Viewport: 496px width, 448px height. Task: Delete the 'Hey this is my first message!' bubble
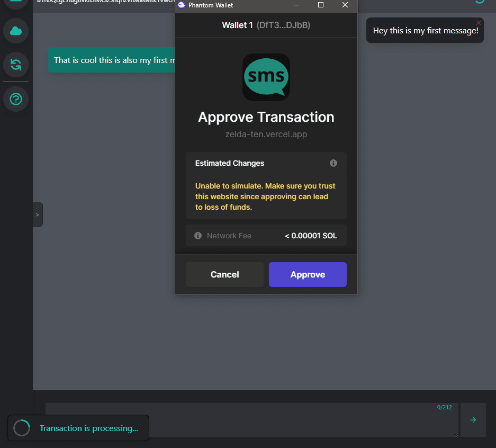[x=479, y=23]
